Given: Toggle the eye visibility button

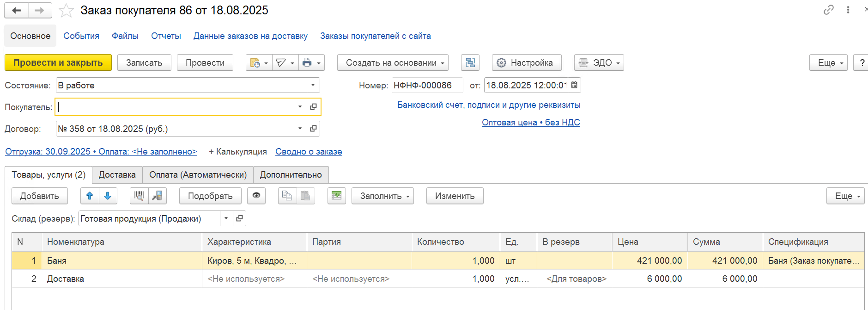Looking at the screenshot, I should 256,196.
